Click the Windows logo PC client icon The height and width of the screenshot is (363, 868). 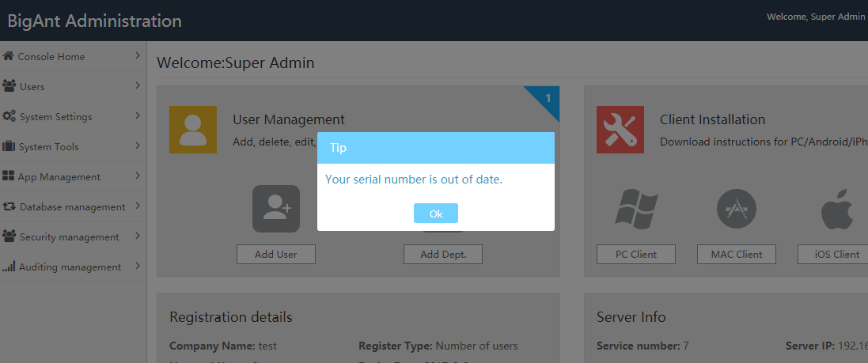coord(636,209)
